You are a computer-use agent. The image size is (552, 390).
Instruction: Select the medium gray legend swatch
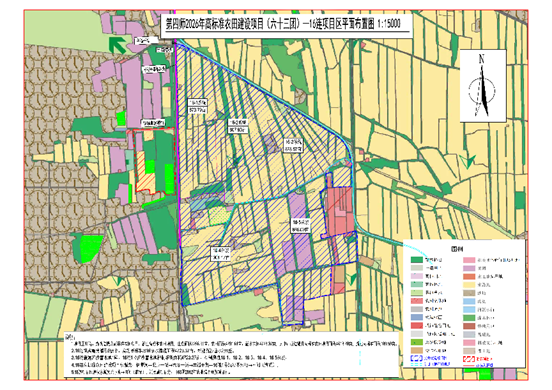417,309
